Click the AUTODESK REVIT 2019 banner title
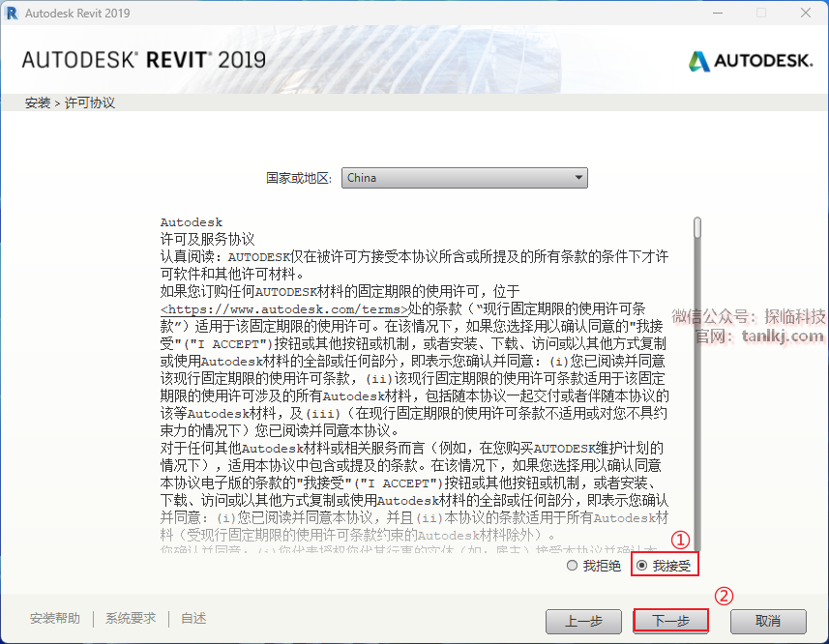This screenshot has height=644, width=829. 144,60
